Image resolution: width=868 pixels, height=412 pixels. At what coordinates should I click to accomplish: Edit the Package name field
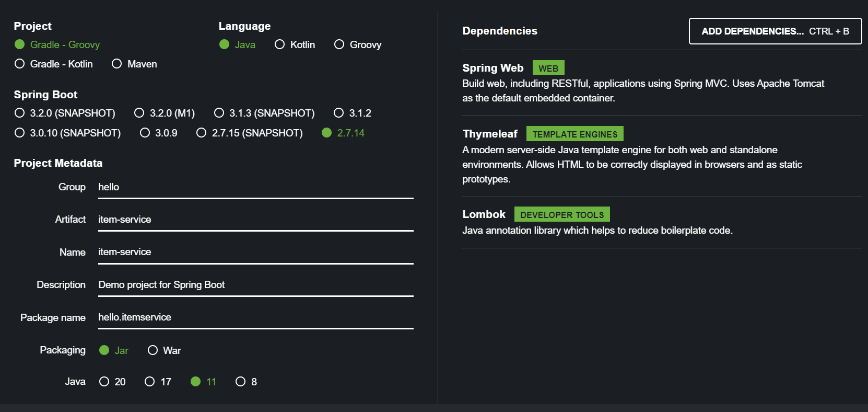point(256,317)
